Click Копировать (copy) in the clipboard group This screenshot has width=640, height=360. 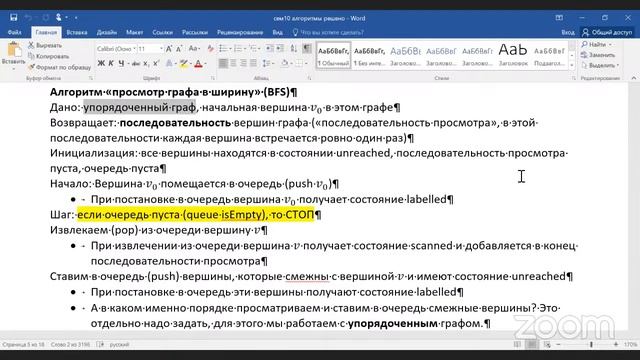coord(48,56)
